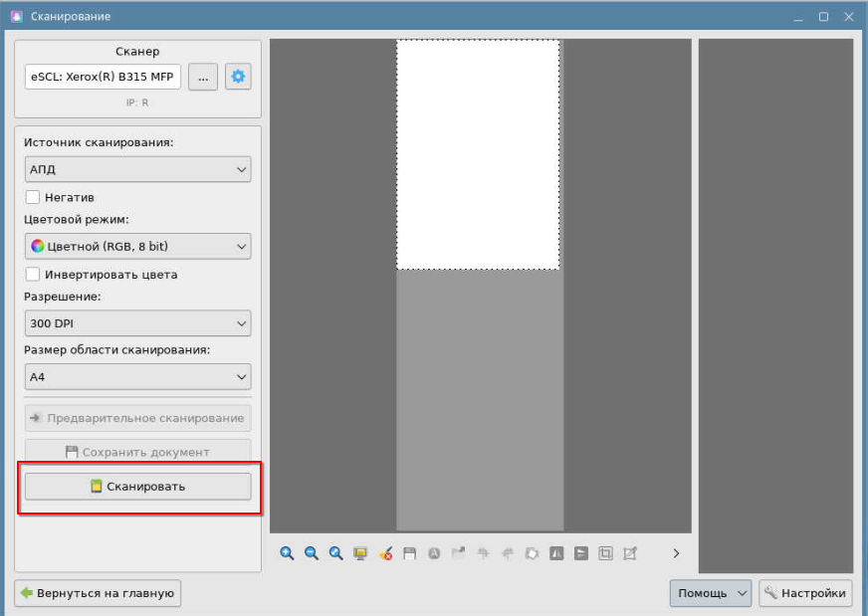Click the clear broom icon in toolbar
Screen dimensions: 868x616
click(x=385, y=553)
